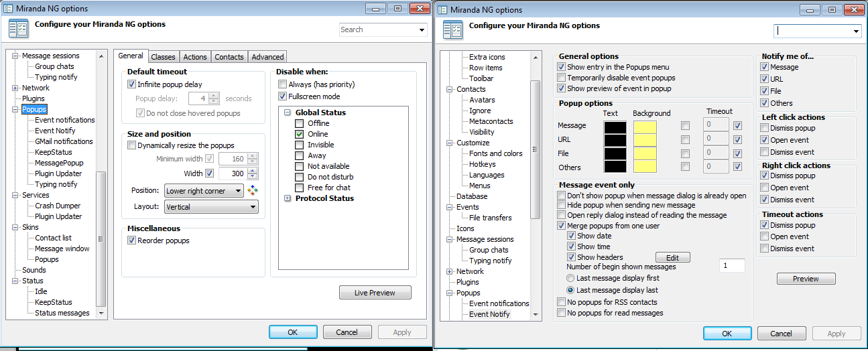Click the popup position picker icon beside Position

253,190
